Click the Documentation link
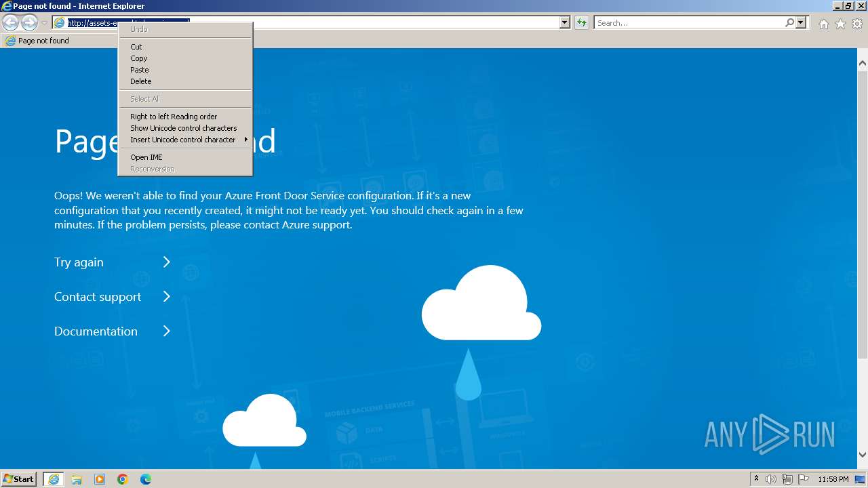 [96, 331]
